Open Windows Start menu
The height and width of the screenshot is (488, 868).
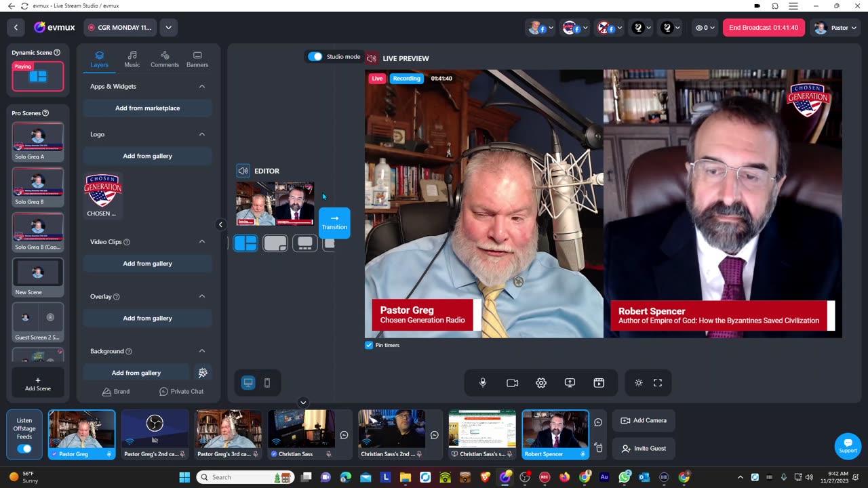click(184, 477)
